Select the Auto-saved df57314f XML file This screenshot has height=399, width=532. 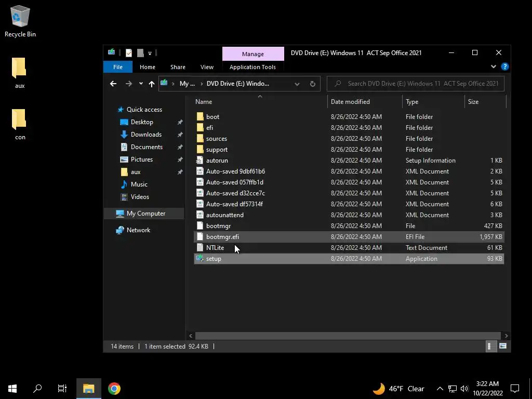[349, 204]
